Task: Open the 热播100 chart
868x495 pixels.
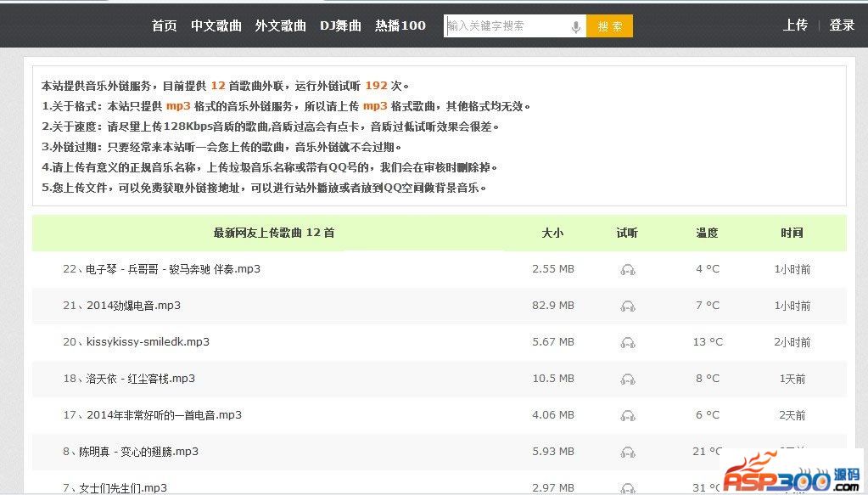Action: [x=400, y=25]
